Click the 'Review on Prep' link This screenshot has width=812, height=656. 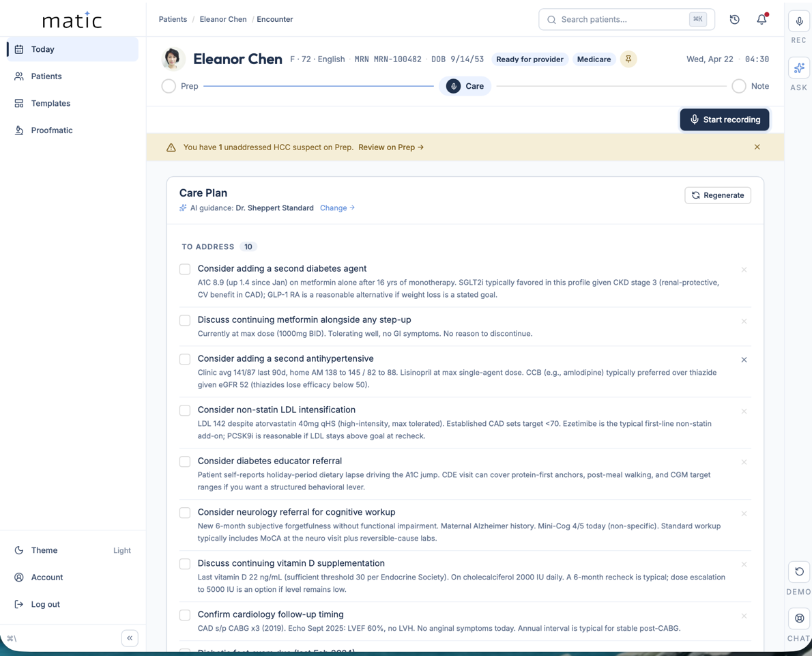pos(391,147)
